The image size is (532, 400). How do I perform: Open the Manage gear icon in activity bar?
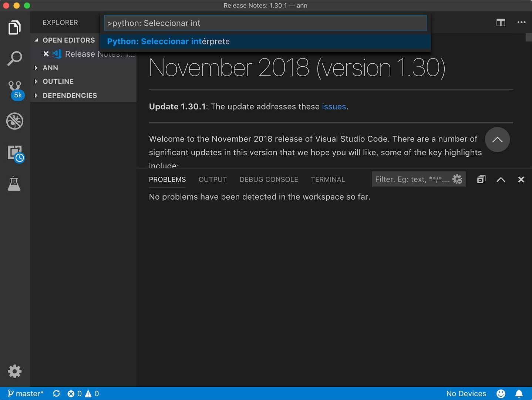point(15,371)
